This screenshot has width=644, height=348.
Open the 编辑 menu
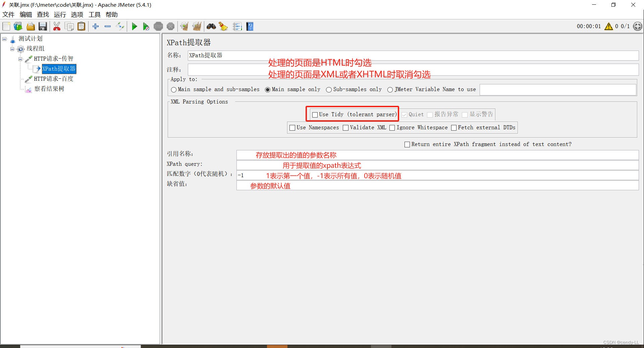point(26,14)
